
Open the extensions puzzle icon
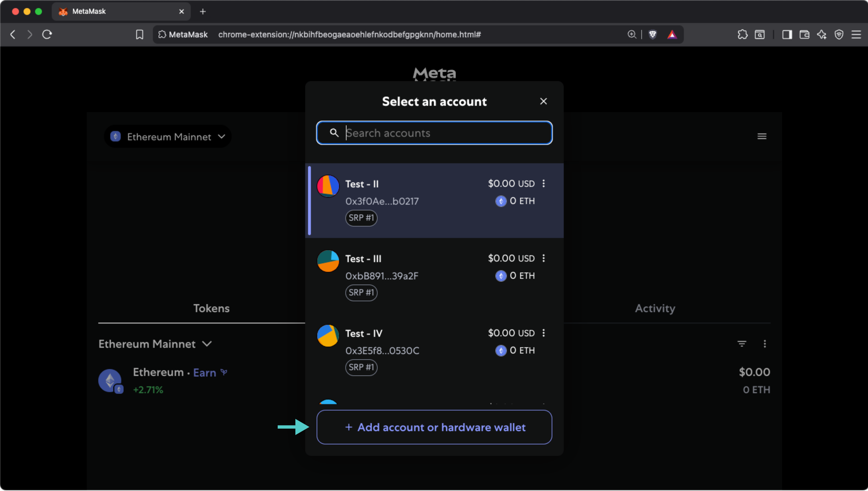click(x=742, y=34)
